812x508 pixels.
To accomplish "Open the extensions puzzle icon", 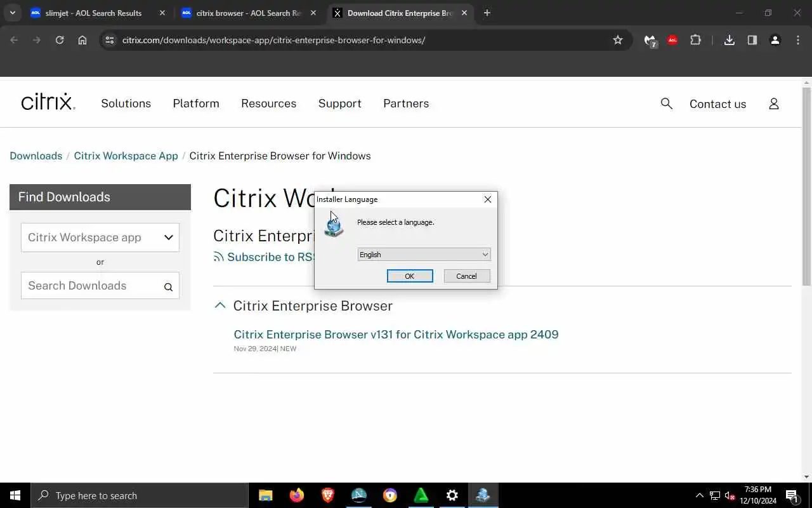I will pos(695,40).
